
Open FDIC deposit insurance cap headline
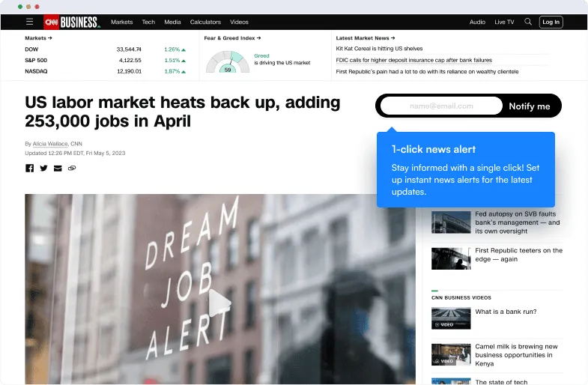[x=414, y=60]
